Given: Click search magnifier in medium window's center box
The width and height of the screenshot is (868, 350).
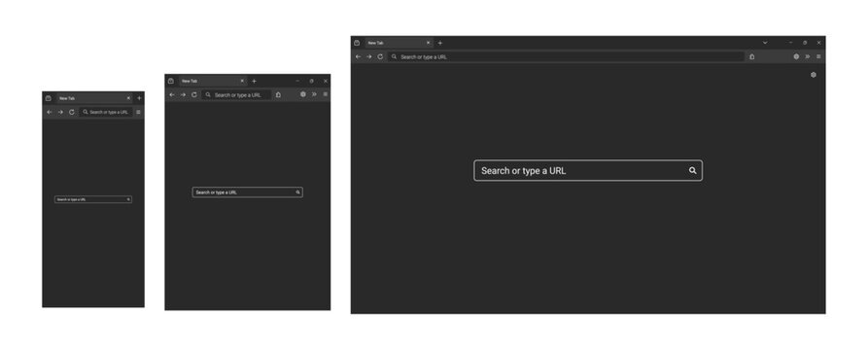Looking at the screenshot, I should point(297,192).
